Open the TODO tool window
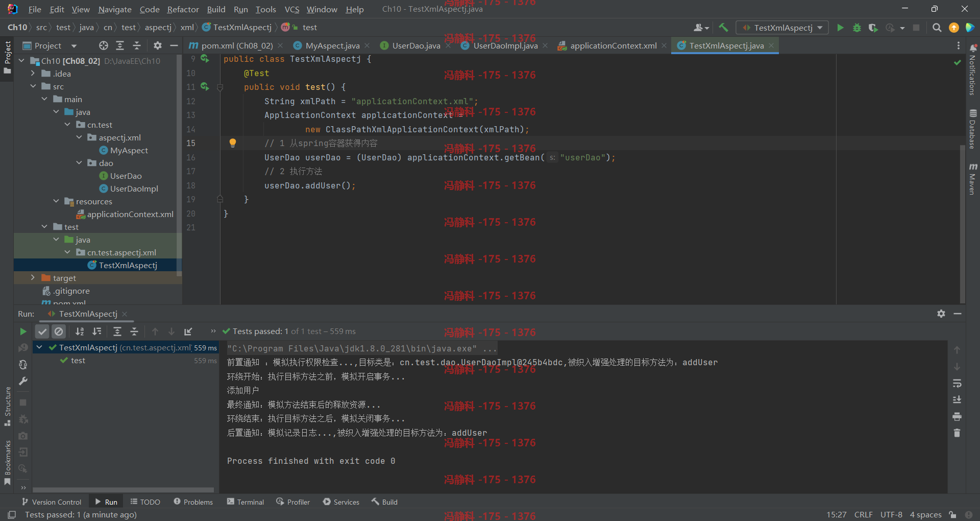This screenshot has height=521, width=980. tap(145, 502)
